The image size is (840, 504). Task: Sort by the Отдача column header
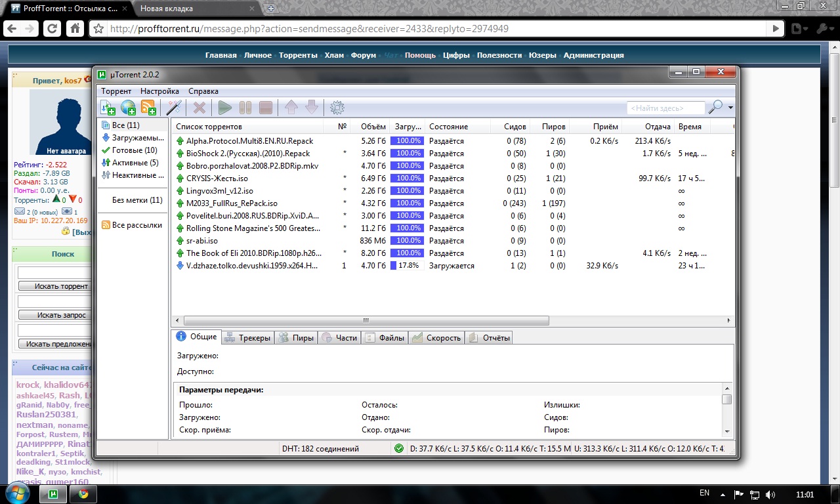click(648, 127)
